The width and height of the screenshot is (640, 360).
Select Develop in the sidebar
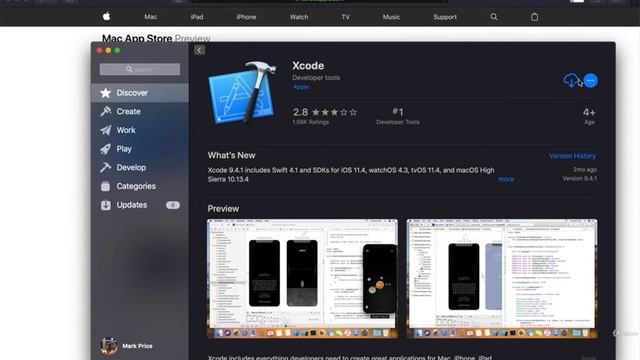tap(140, 167)
